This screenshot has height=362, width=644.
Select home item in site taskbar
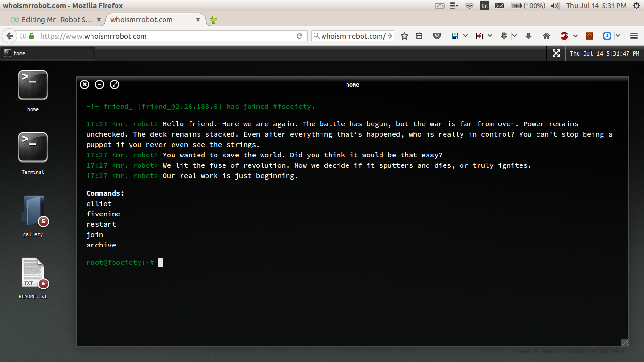[48, 53]
